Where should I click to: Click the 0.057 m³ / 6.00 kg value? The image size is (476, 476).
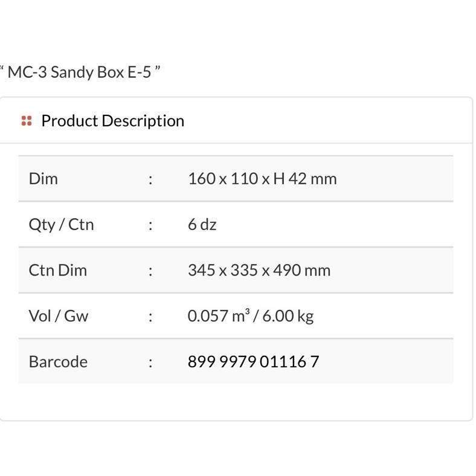tap(250, 316)
